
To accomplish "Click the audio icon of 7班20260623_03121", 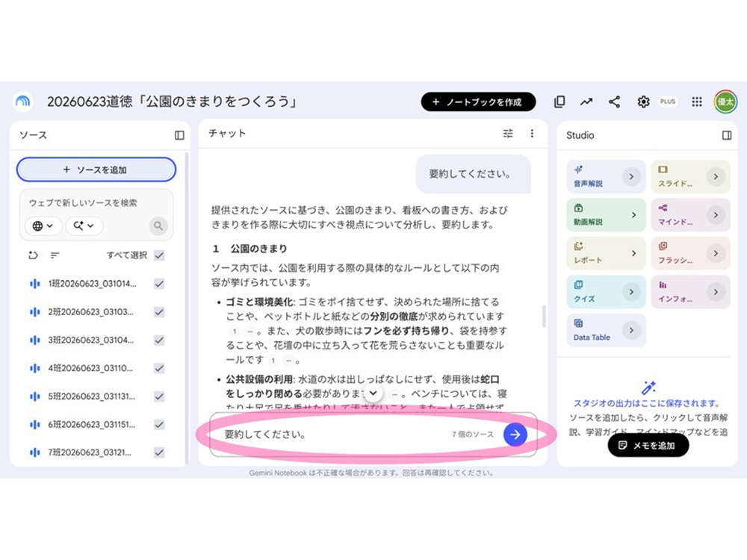I will coord(35,452).
